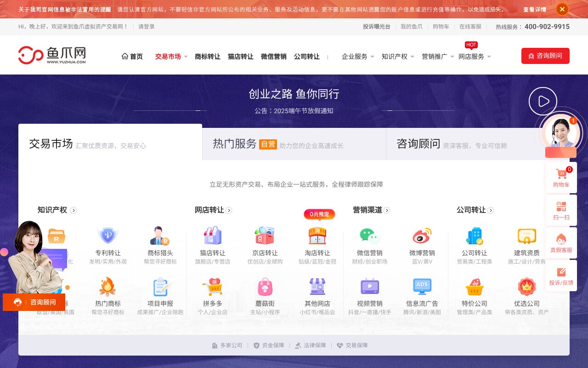Select the 拼多多 shopping cart icon

click(212, 287)
